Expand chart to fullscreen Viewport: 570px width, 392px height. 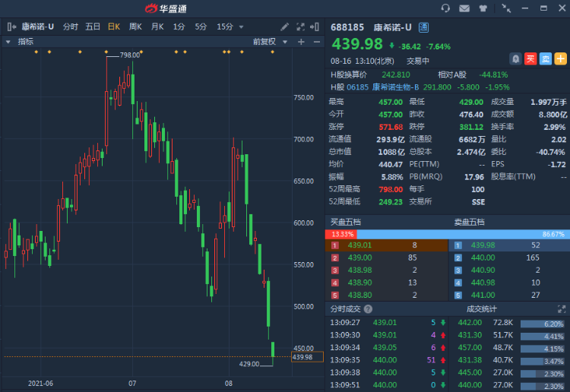click(300, 27)
